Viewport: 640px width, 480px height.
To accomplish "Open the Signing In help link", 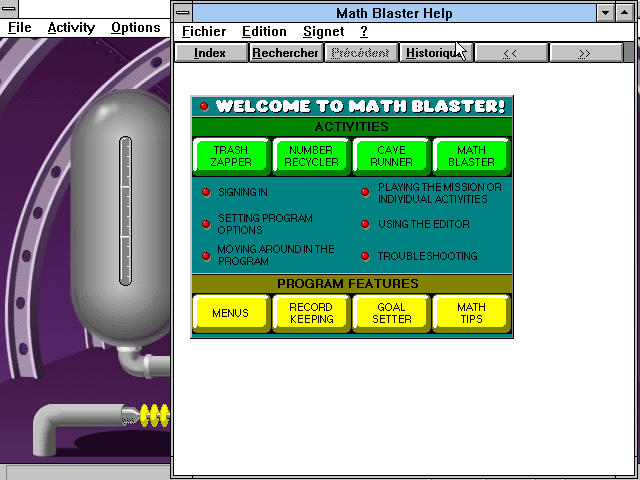I will pyautogui.click(x=243, y=192).
